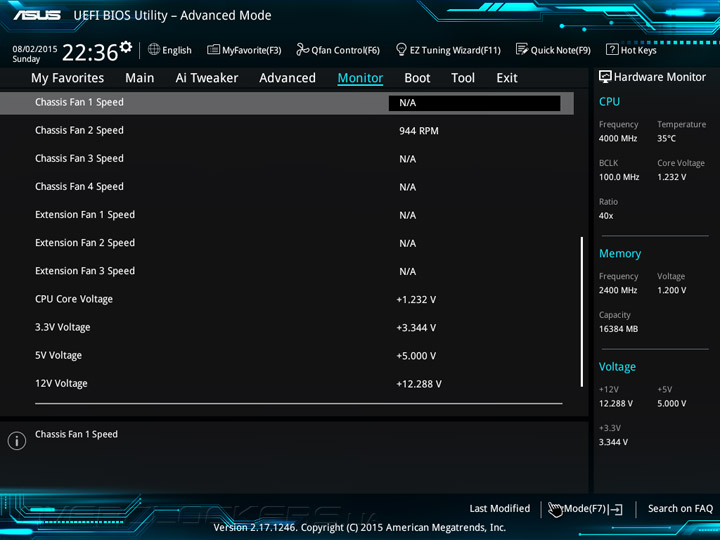Select the 3.3V Voltage row
The image size is (720, 540).
click(287, 327)
